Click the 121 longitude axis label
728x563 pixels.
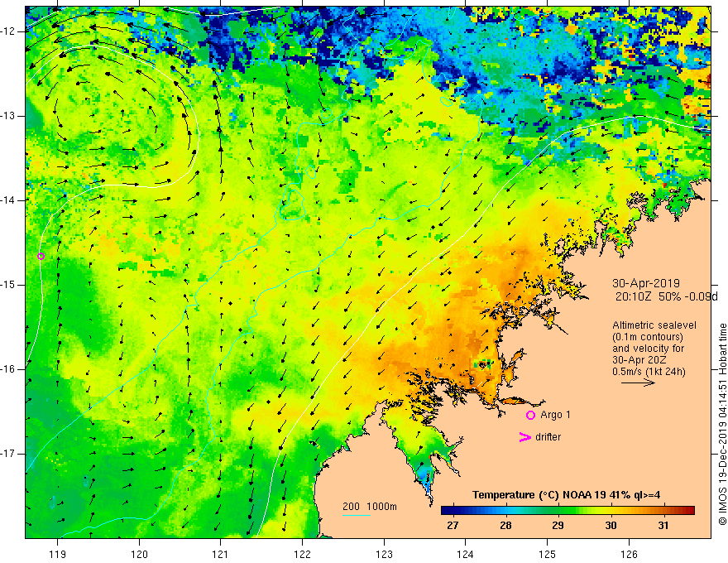click(x=221, y=554)
